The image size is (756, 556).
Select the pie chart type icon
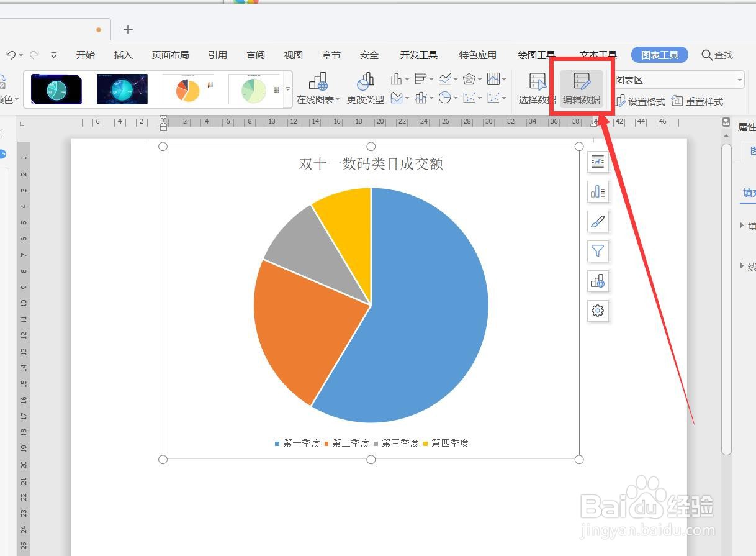[444, 96]
